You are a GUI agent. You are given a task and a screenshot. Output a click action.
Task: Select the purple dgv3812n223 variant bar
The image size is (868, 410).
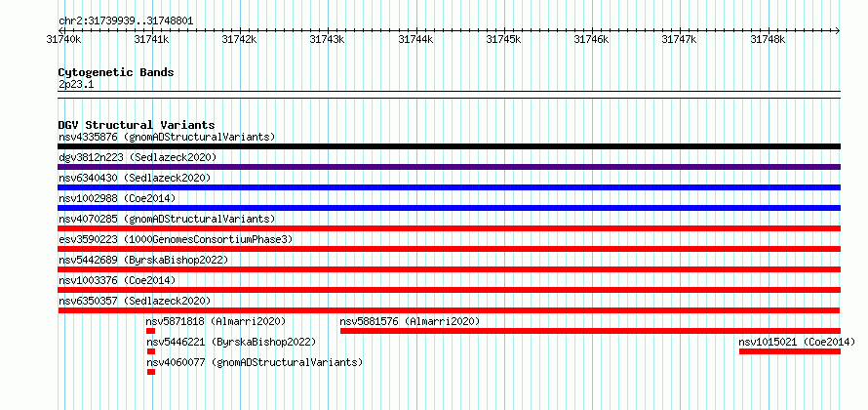click(x=449, y=167)
